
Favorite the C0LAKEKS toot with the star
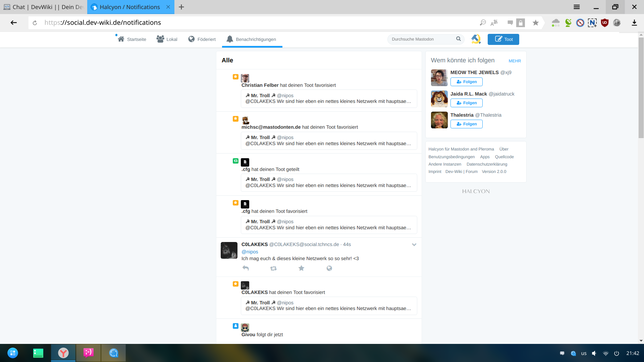tap(301, 268)
